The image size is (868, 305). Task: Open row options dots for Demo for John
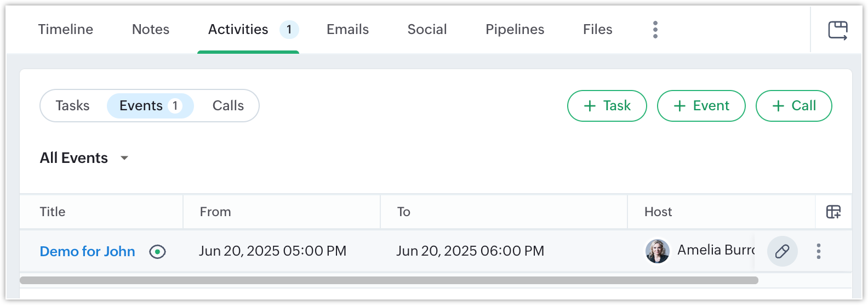[819, 251]
